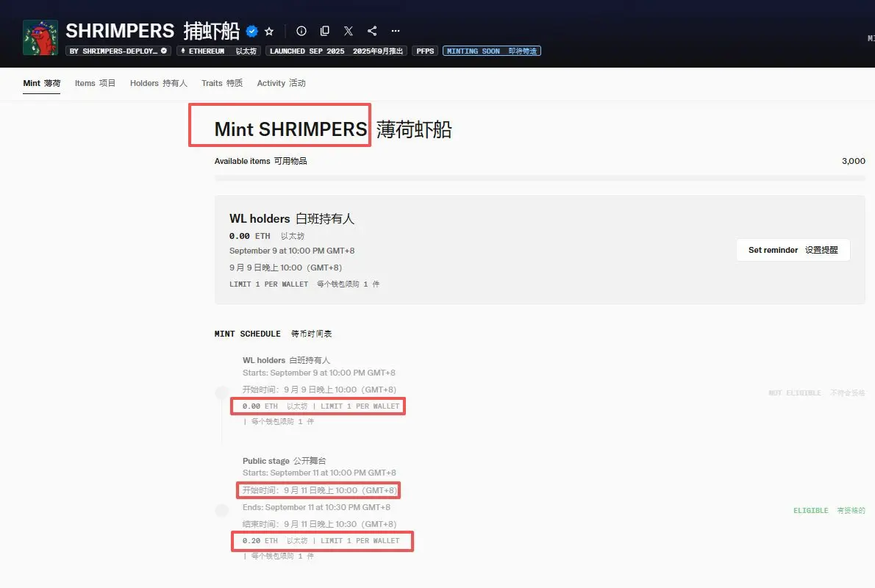Click the Public stage title
Image resolution: width=875 pixels, height=588 pixels.
265,461
